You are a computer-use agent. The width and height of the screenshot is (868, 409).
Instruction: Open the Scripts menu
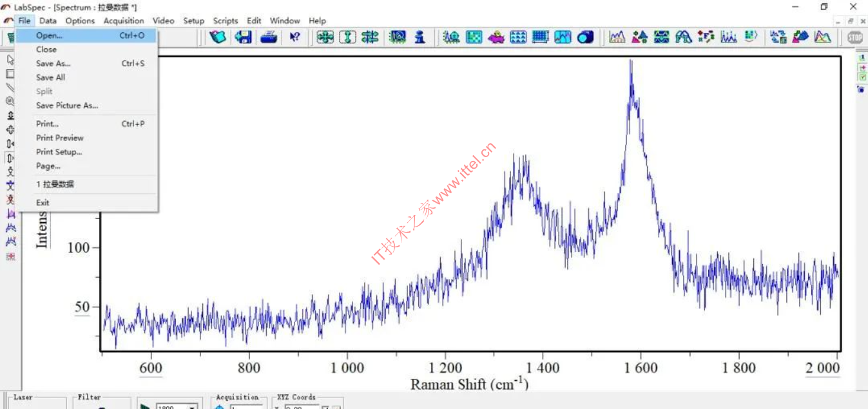226,21
